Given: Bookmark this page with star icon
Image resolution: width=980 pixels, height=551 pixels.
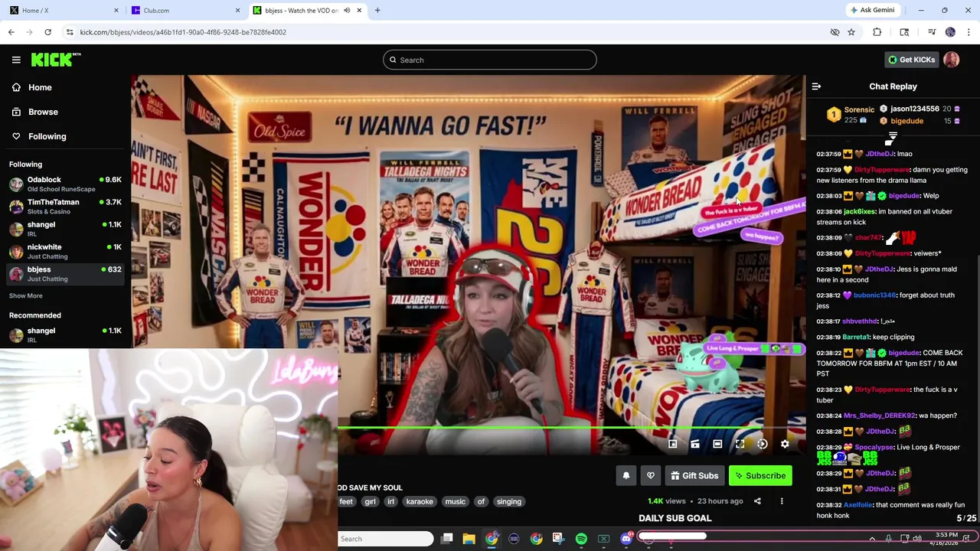Looking at the screenshot, I should click(x=851, y=32).
